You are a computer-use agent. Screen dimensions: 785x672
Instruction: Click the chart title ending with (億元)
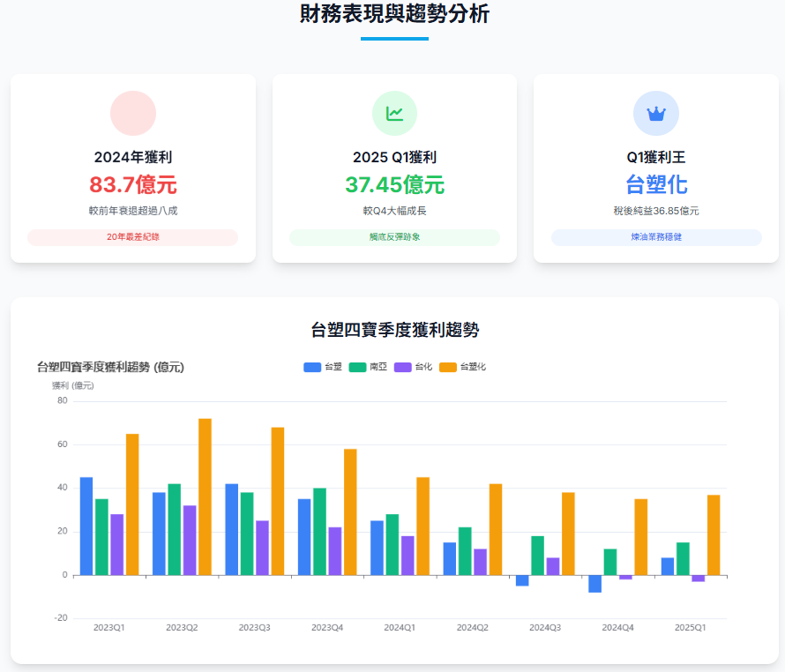point(110,367)
